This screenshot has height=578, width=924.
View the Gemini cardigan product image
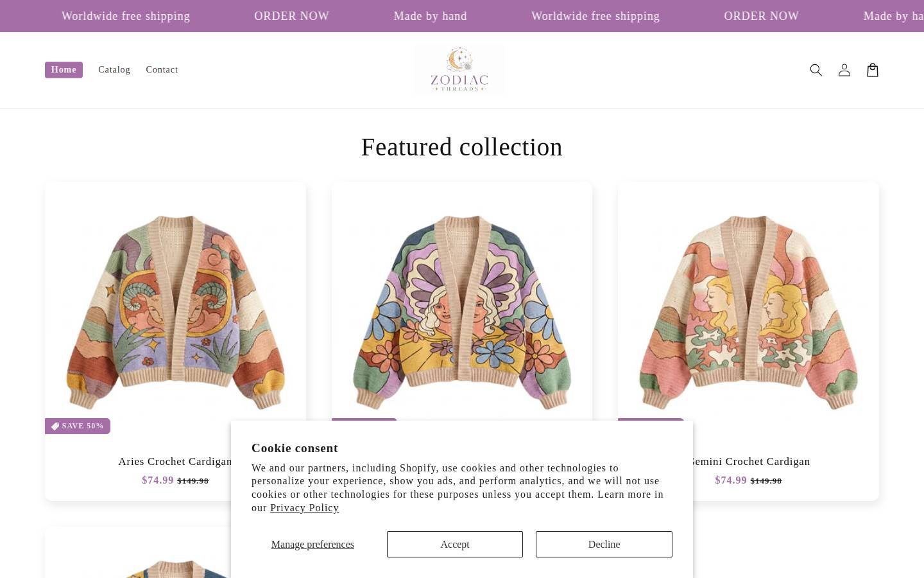pos(748,312)
